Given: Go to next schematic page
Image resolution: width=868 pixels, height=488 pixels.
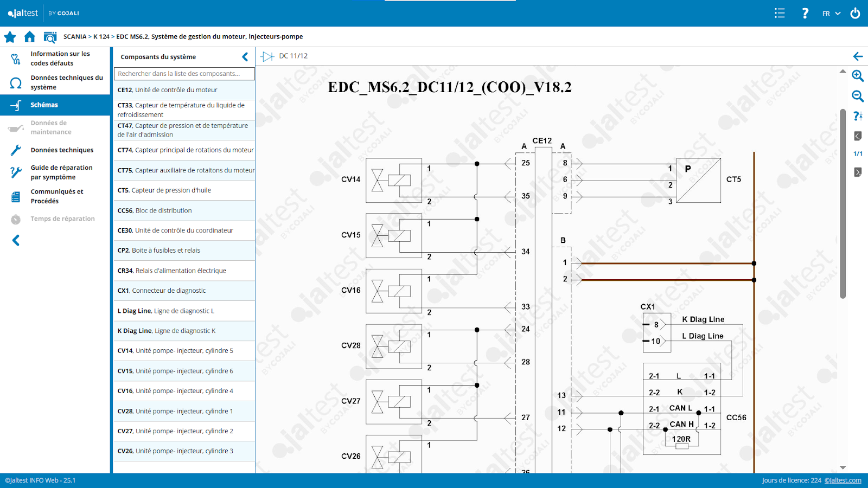Looking at the screenshot, I should (858, 172).
